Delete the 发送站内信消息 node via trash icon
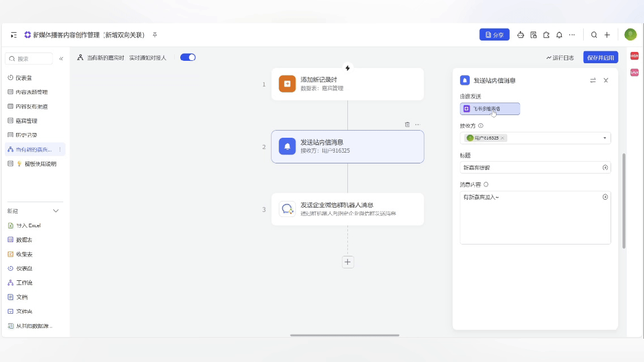 (408, 124)
